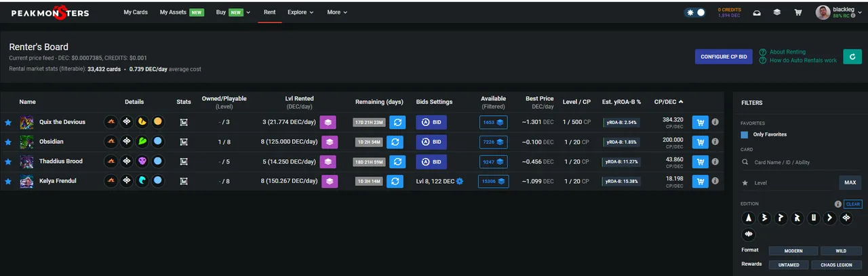Viewport: 868px width, 276px height.
Task: Open the stats icon for Quix the Devious
Action: [x=184, y=122]
